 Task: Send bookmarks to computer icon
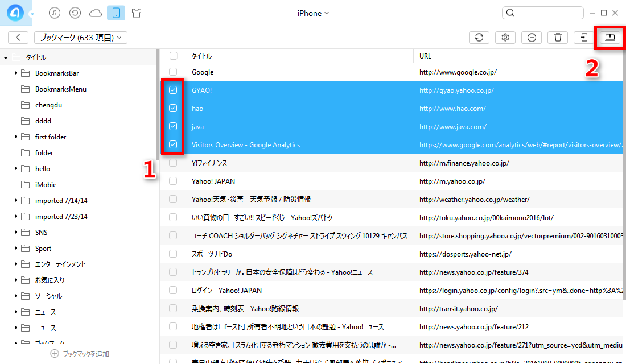[x=609, y=37]
